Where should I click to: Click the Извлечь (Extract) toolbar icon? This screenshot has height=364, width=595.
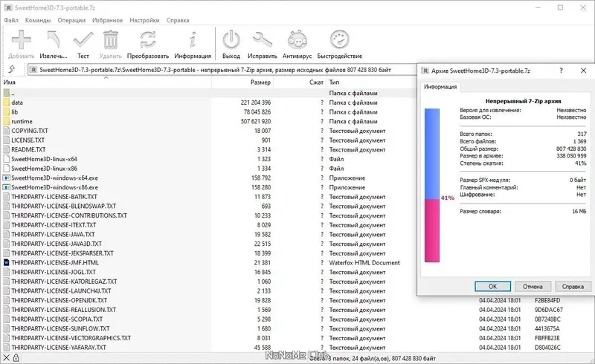[54, 40]
